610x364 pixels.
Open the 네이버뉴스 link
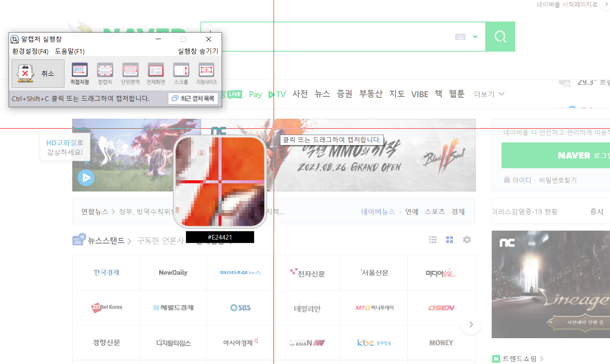(x=378, y=211)
